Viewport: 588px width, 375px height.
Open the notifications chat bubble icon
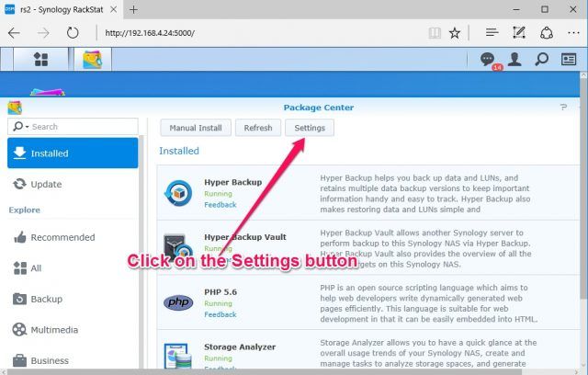(487, 59)
